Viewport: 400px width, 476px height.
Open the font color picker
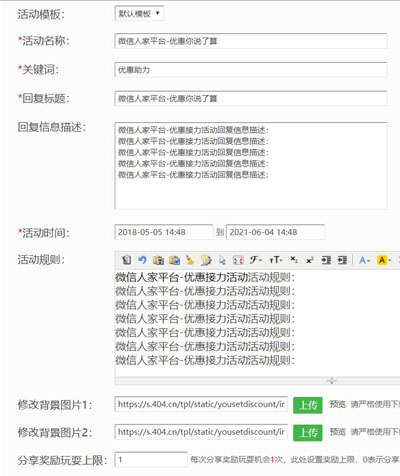pyautogui.click(x=364, y=260)
